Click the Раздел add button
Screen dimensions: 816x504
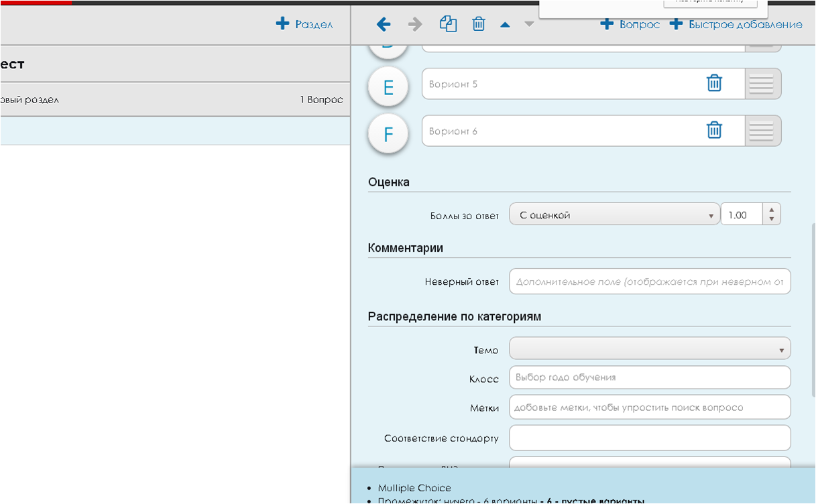point(306,23)
